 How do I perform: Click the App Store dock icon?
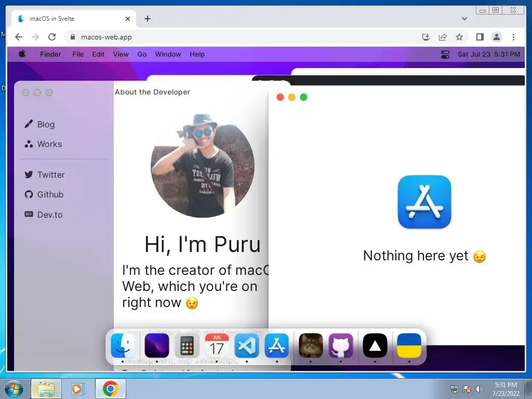pos(277,345)
